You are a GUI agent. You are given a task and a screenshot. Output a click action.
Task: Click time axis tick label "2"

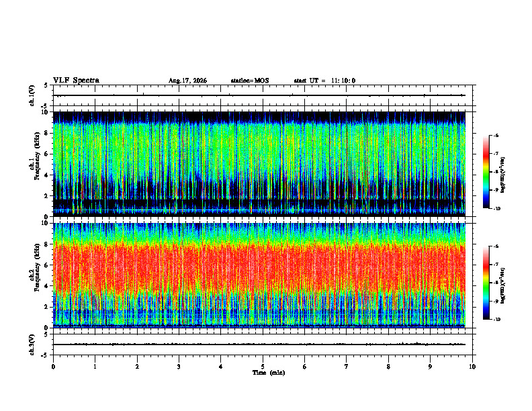coord(137,367)
